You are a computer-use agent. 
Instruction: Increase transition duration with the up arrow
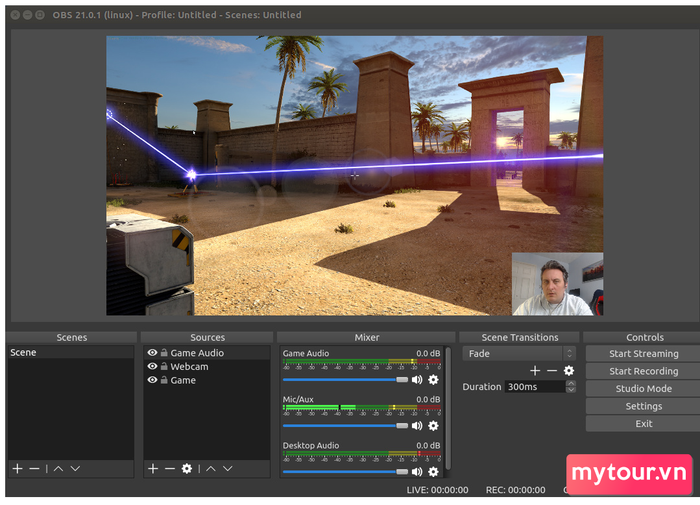(571, 384)
